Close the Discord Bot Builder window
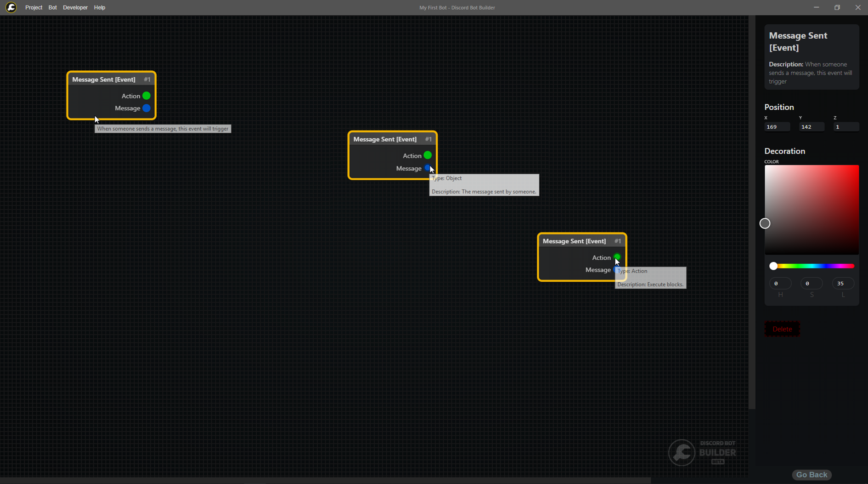The image size is (868, 484). 857,7
